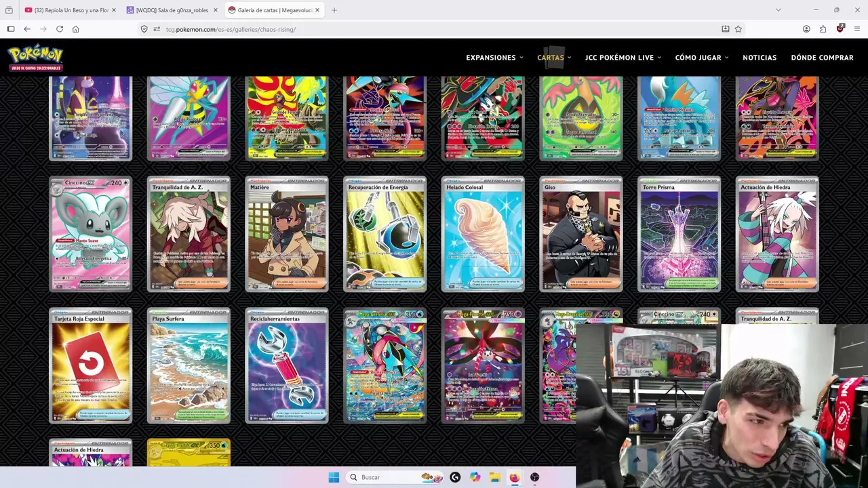The image size is (868, 488).
Task: Focus the address bar URL field
Action: (434, 29)
